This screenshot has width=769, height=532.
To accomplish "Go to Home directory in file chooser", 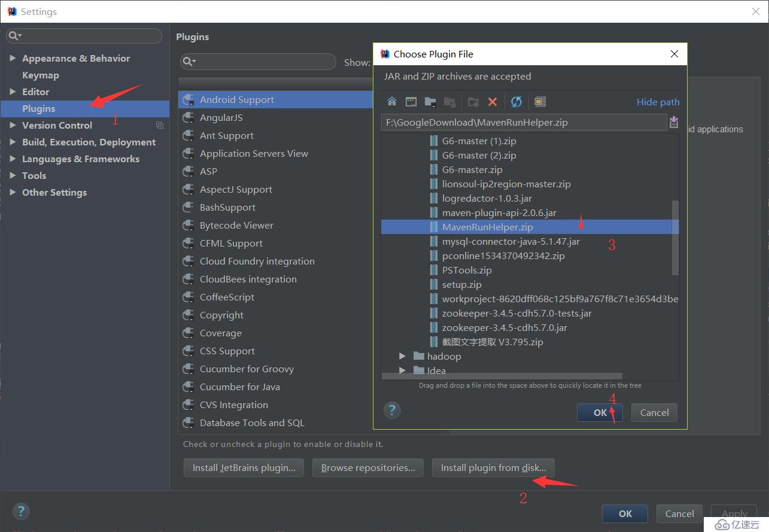I will tap(392, 102).
